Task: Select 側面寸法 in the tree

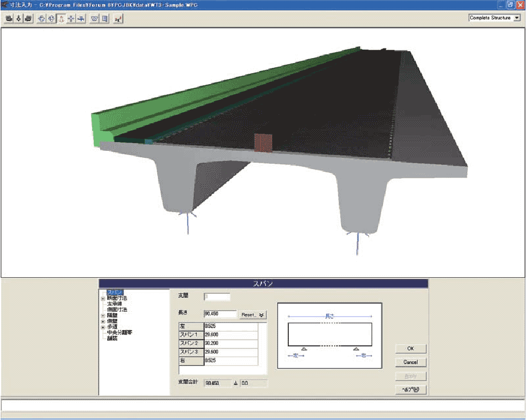Action: [117, 310]
